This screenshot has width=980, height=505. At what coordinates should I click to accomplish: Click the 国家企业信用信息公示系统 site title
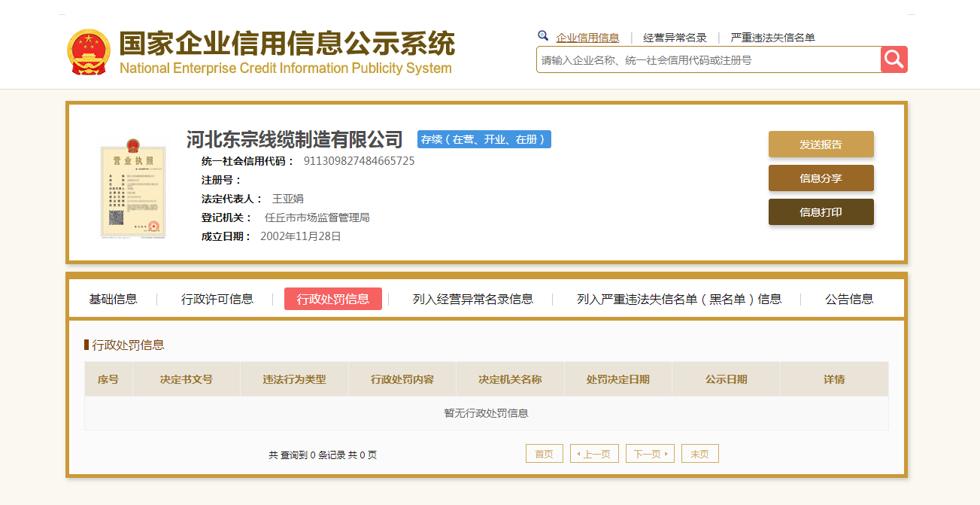[x=287, y=43]
